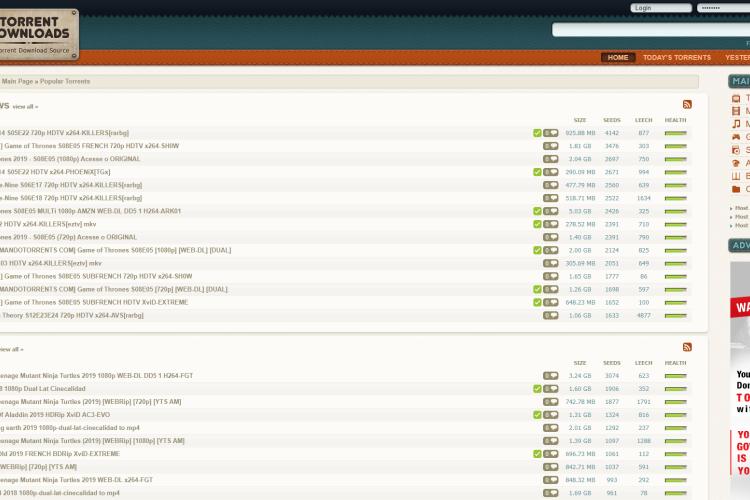Click the Torrent Downloads logo

38,34
